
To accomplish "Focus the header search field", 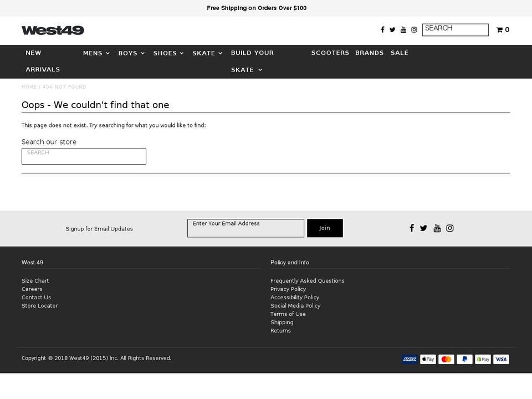I will pyautogui.click(x=456, y=30).
